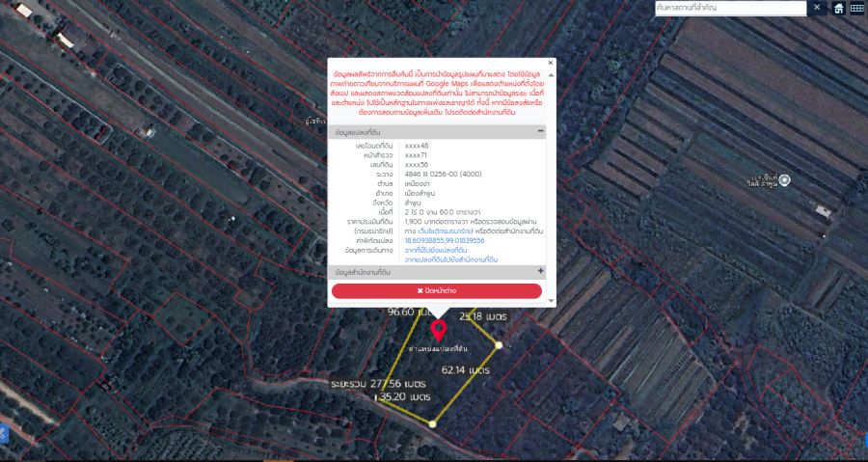The height and width of the screenshot is (462, 868).
Task: Click the directions link from parcel to land office
Action: (x=451, y=259)
